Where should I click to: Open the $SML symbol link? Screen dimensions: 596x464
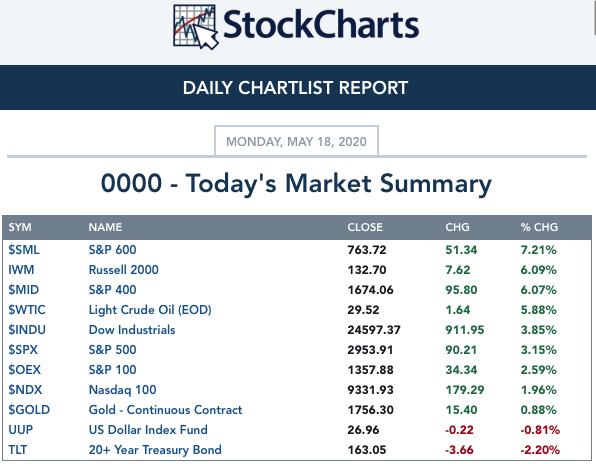pyautogui.click(x=24, y=250)
